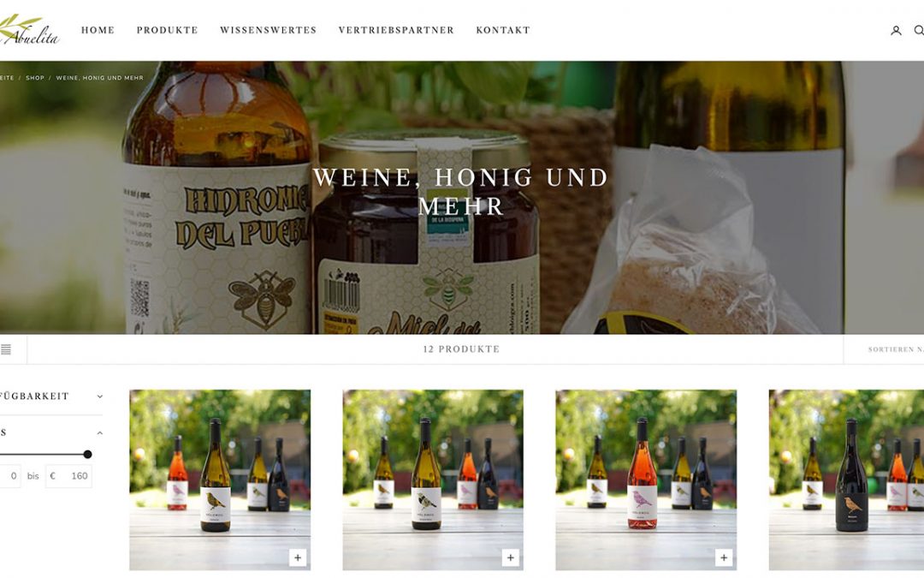This screenshot has width=924, height=578.
Task: Click the price range slider handle
Action: coord(88,454)
